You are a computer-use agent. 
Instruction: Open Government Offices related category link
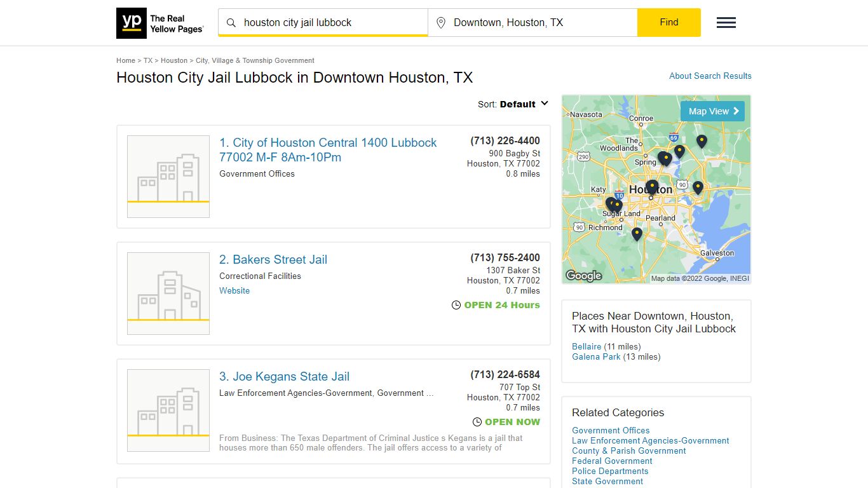611,430
